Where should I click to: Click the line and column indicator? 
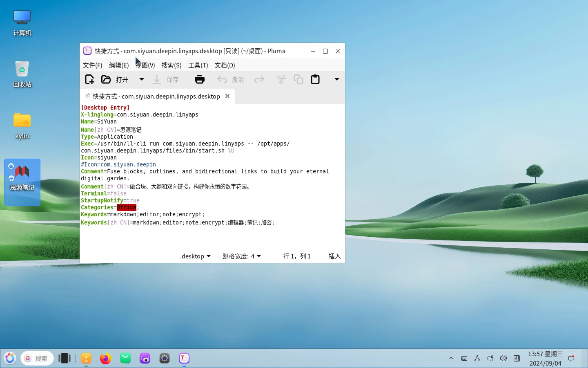(x=297, y=256)
